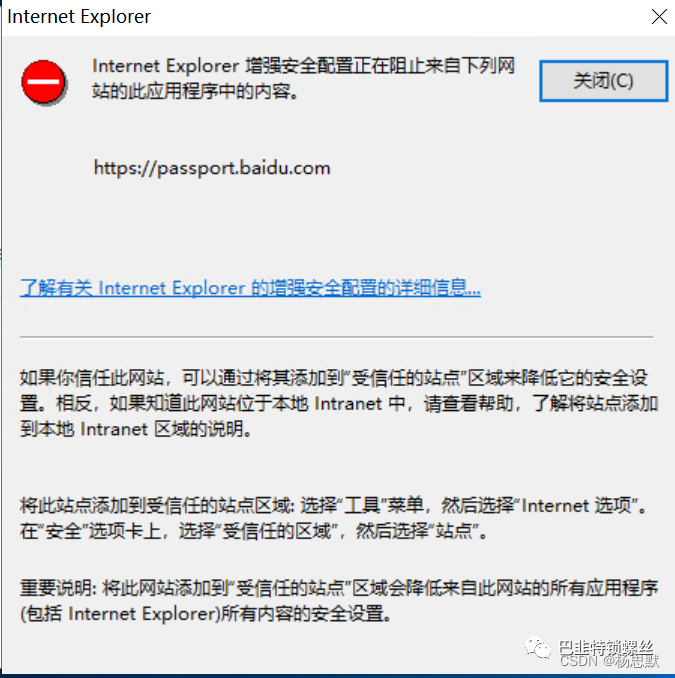Click the Internet Explorer window title text
675x678 pixels.
click(x=79, y=17)
